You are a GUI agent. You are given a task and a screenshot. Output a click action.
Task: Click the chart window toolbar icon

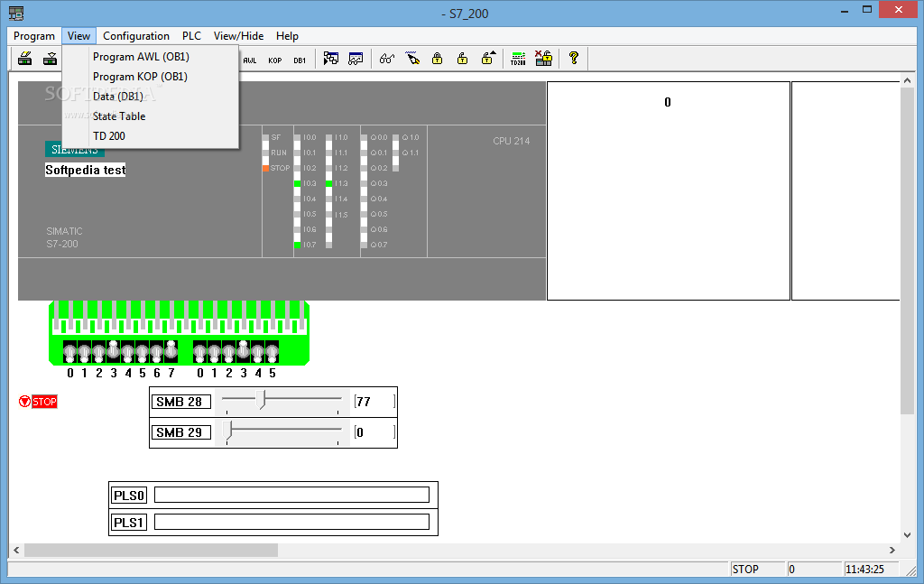[x=356, y=59]
